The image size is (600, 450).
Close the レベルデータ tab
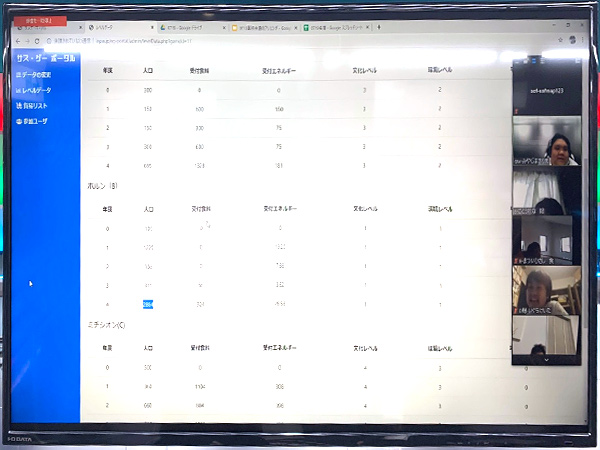click(x=152, y=28)
